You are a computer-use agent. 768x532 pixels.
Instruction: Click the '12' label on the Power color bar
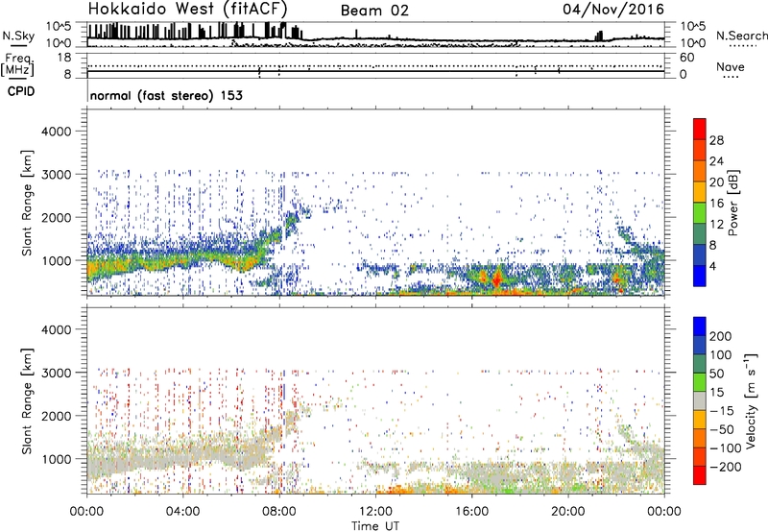716,225
